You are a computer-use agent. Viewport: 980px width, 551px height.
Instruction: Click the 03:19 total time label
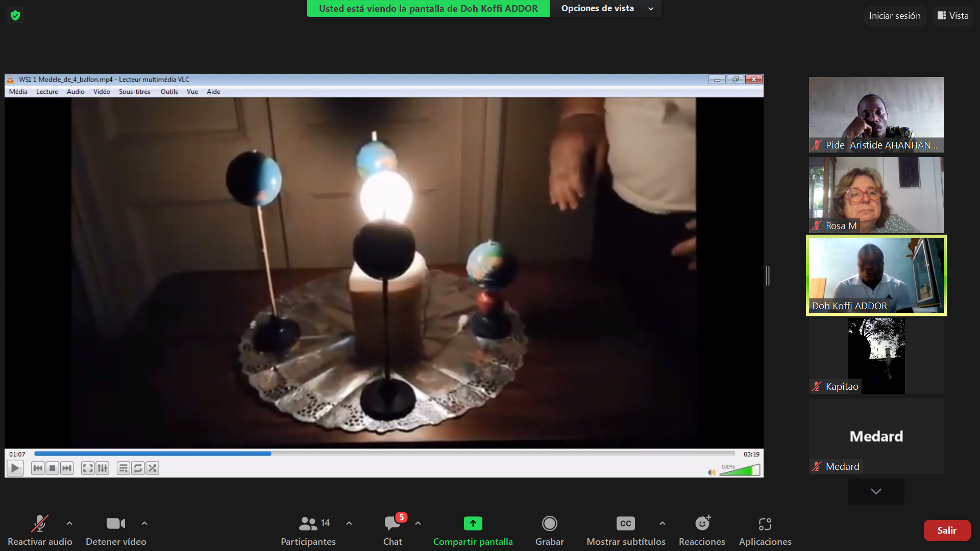751,454
